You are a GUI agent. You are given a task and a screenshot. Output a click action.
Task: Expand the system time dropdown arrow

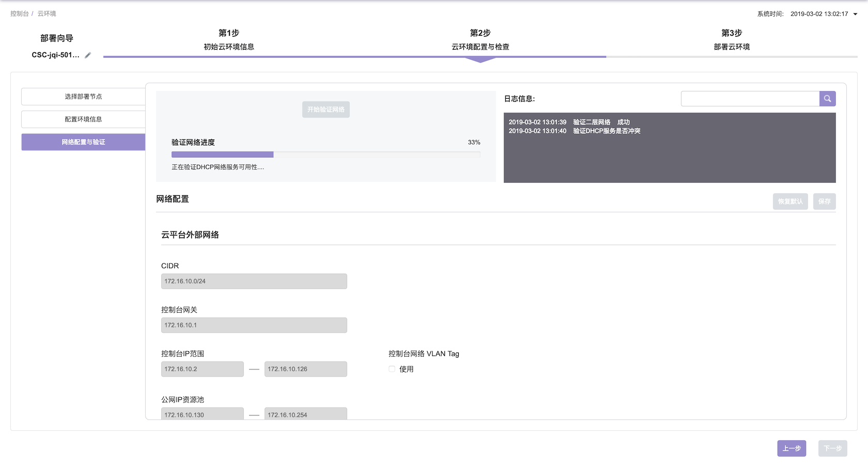(x=855, y=14)
